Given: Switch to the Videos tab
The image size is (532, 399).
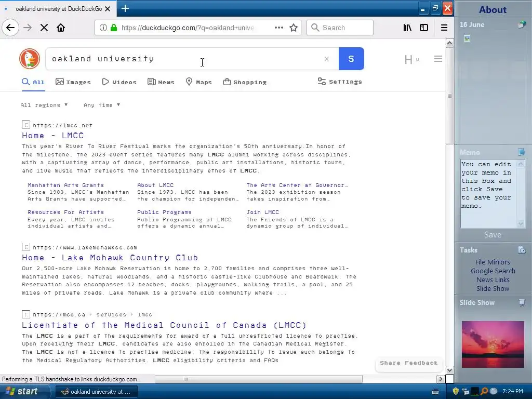Looking at the screenshot, I should click(x=119, y=82).
